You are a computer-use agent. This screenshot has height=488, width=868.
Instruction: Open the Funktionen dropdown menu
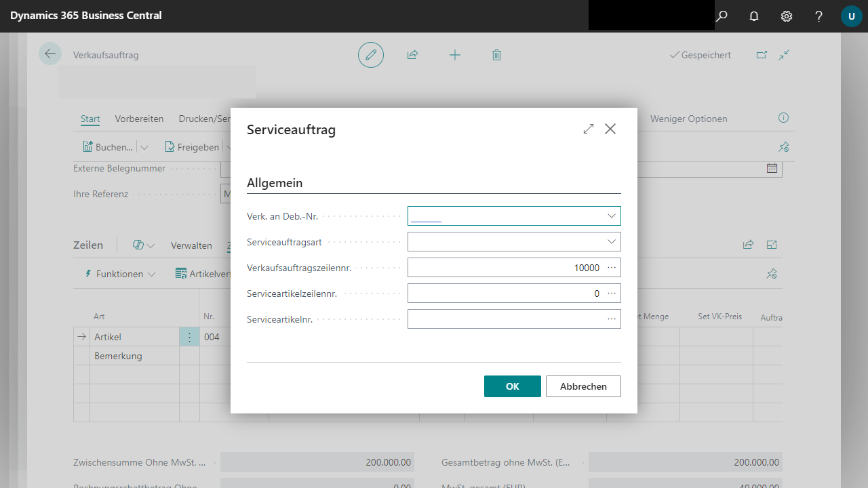119,274
